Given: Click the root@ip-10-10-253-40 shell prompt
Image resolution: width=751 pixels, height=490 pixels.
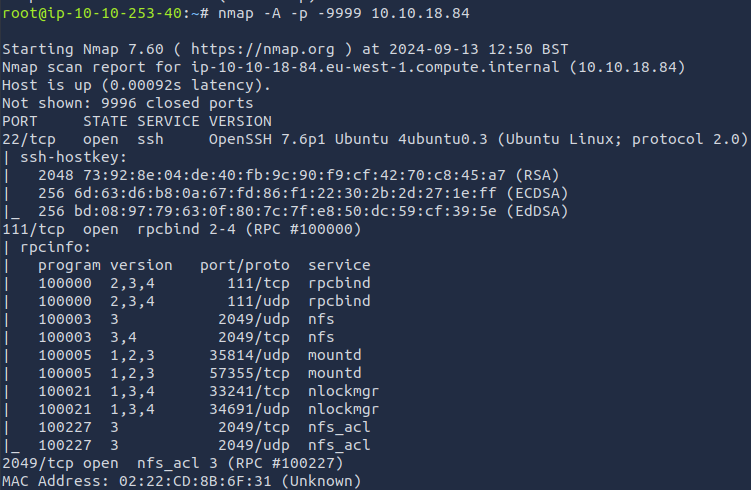Looking at the screenshot, I should 111,14.
